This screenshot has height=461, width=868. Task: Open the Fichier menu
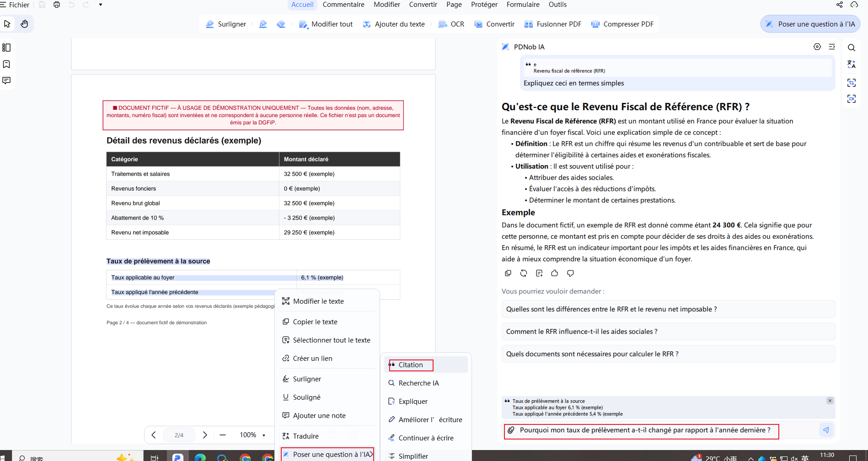tap(15, 5)
